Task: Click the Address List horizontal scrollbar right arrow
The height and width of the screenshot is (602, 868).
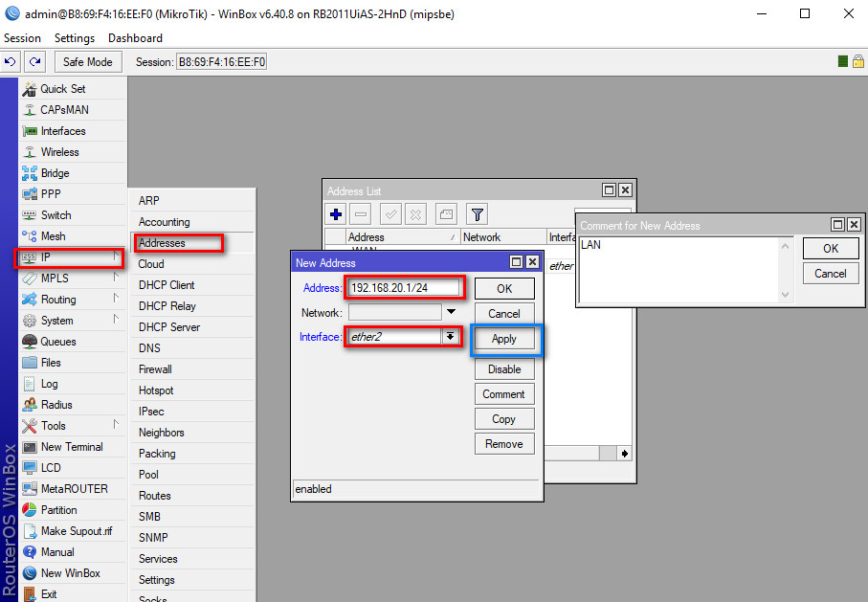Action: [x=625, y=454]
